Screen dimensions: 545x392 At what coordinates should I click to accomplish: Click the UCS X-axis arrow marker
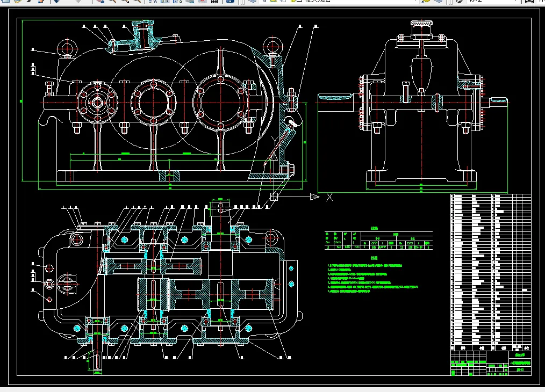tap(314, 197)
